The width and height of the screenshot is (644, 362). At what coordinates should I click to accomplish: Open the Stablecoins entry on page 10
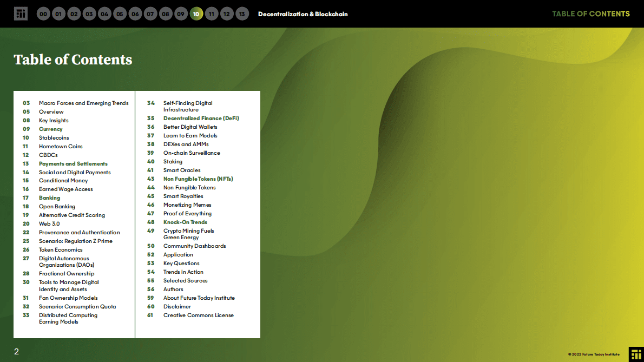click(x=54, y=138)
